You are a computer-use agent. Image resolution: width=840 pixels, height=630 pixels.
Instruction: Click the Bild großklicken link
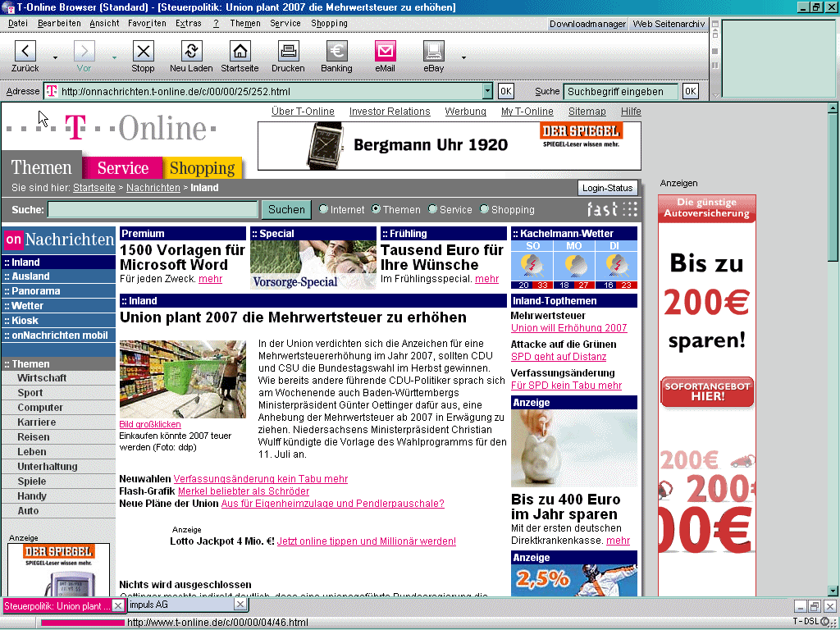click(x=150, y=424)
